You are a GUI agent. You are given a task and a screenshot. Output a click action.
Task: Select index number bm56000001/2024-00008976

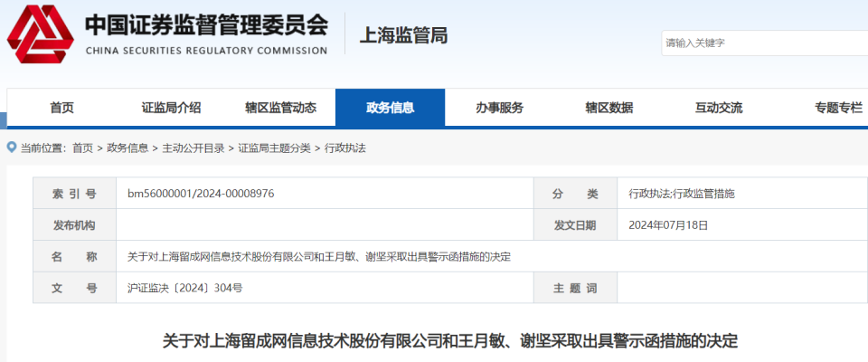201,194
